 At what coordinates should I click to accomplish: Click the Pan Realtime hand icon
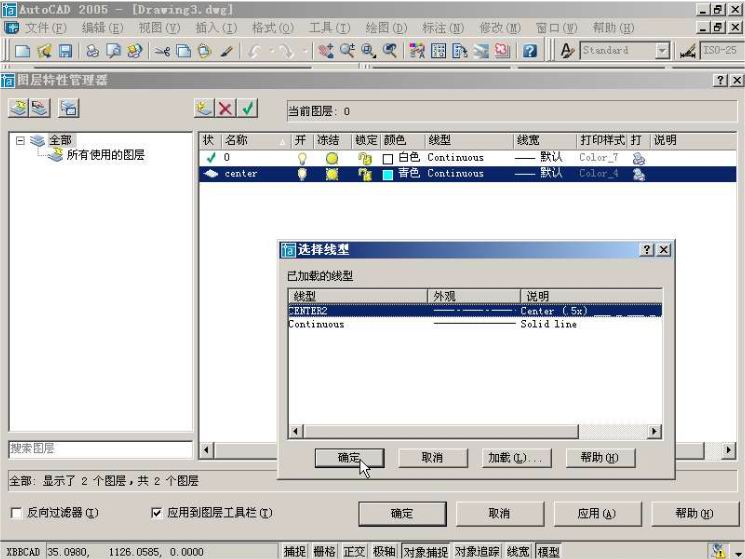point(325,50)
